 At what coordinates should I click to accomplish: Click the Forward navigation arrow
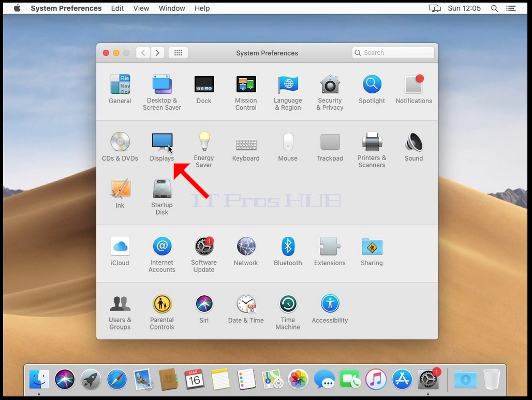click(157, 53)
